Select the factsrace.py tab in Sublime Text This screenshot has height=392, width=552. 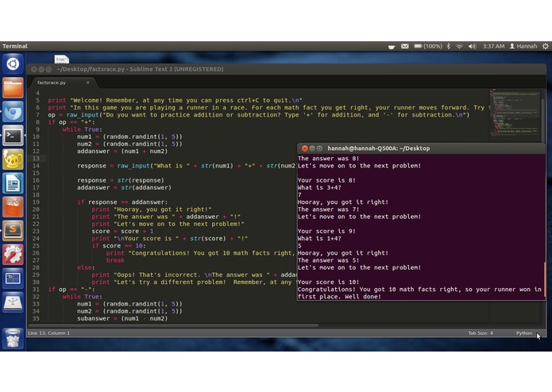coord(62,83)
